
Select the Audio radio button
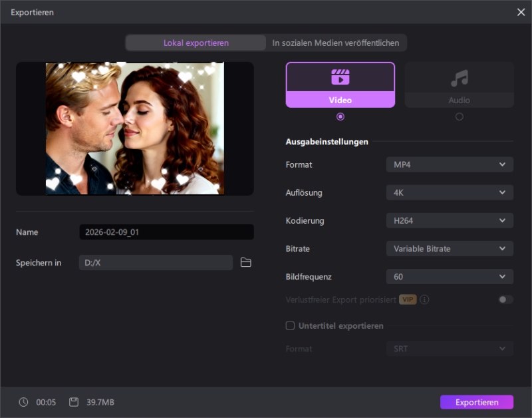click(459, 116)
